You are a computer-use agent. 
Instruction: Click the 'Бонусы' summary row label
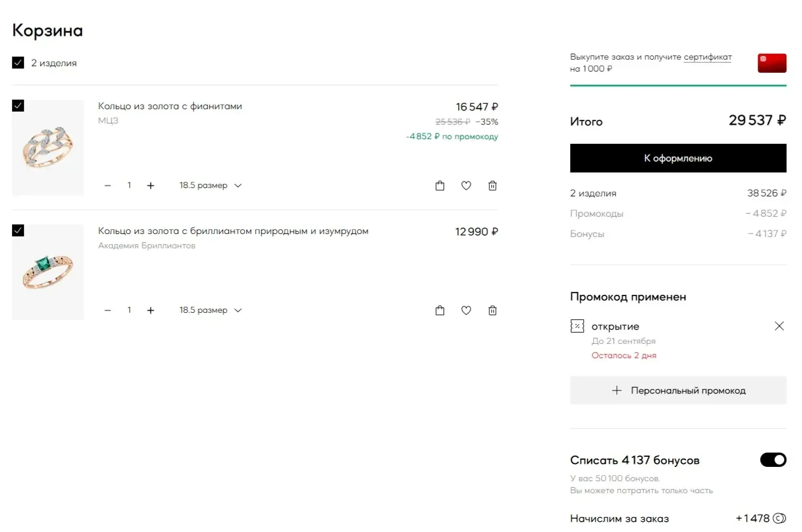587,233
